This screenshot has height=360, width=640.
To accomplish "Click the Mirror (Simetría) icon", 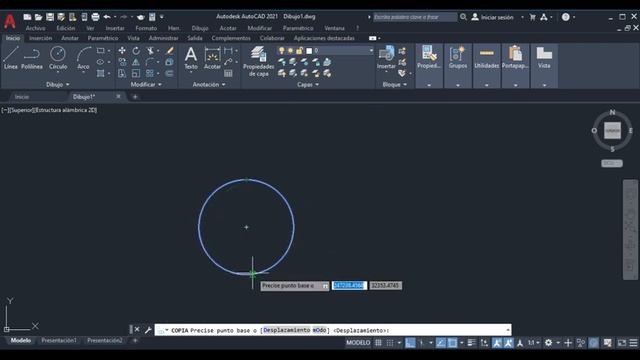I will point(136,62).
